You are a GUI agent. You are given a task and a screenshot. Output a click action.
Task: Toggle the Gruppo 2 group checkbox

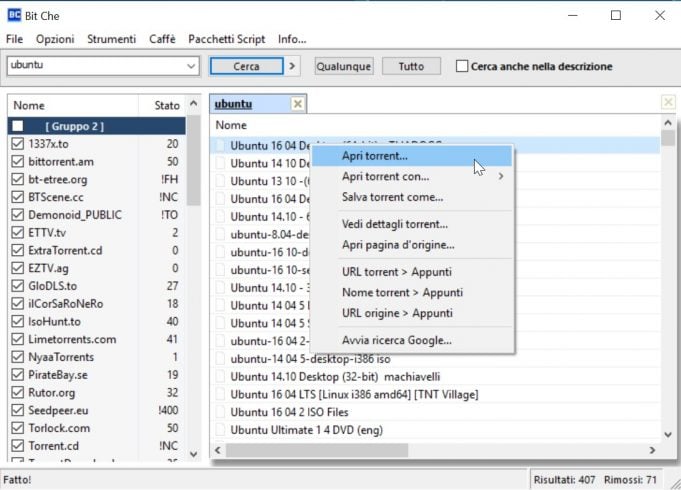pyautogui.click(x=18, y=126)
